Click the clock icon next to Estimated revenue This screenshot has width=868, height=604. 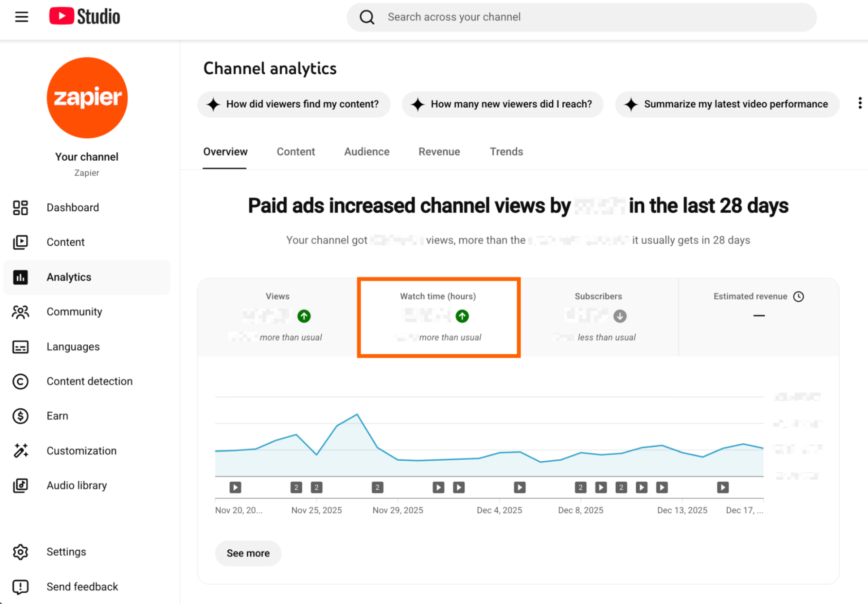point(799,297)
